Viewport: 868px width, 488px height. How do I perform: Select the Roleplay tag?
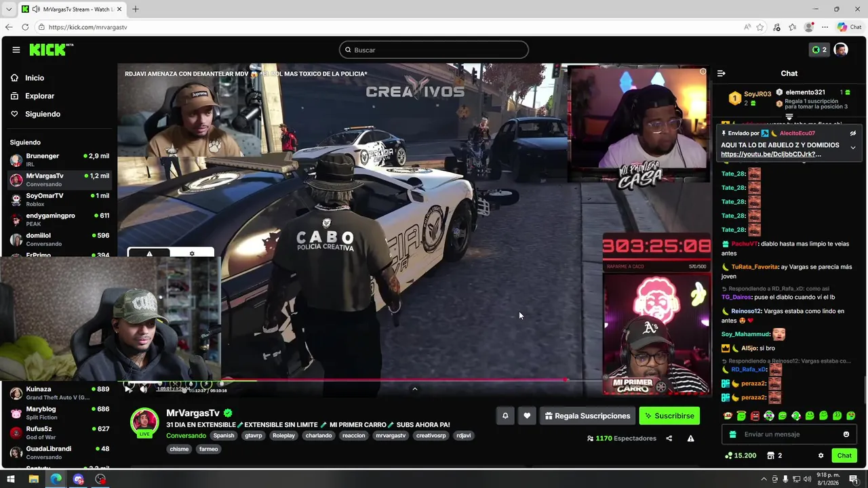283,436
